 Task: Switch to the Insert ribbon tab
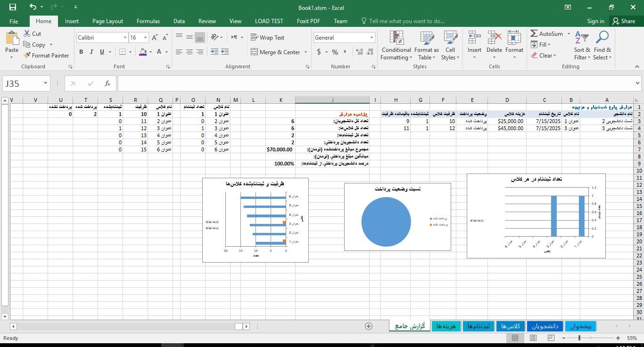click(x=72, y=21)
